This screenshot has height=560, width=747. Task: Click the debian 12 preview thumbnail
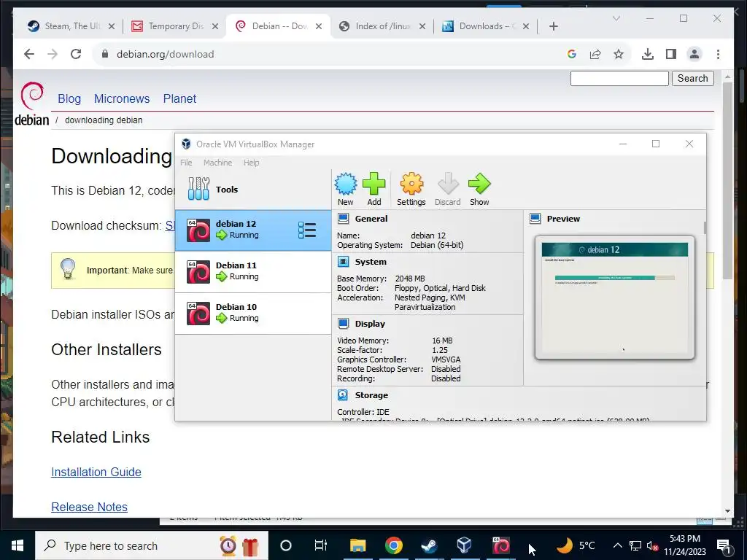[x=614, y=297]
